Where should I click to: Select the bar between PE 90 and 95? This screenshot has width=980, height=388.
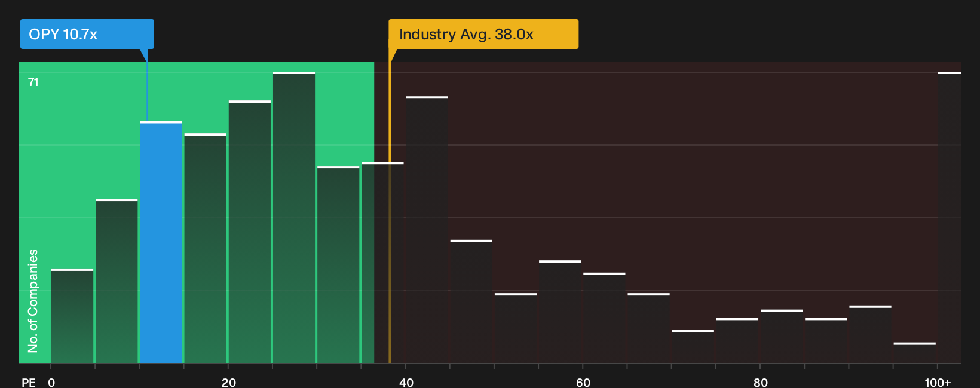pos(870,334)
